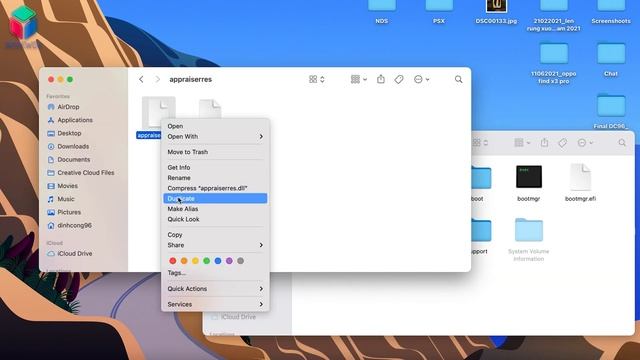This screenshot has width=640, height=360.
Task: Open the More actions ellipsis menu in appraiserres window
Action: tap(421, 79)
